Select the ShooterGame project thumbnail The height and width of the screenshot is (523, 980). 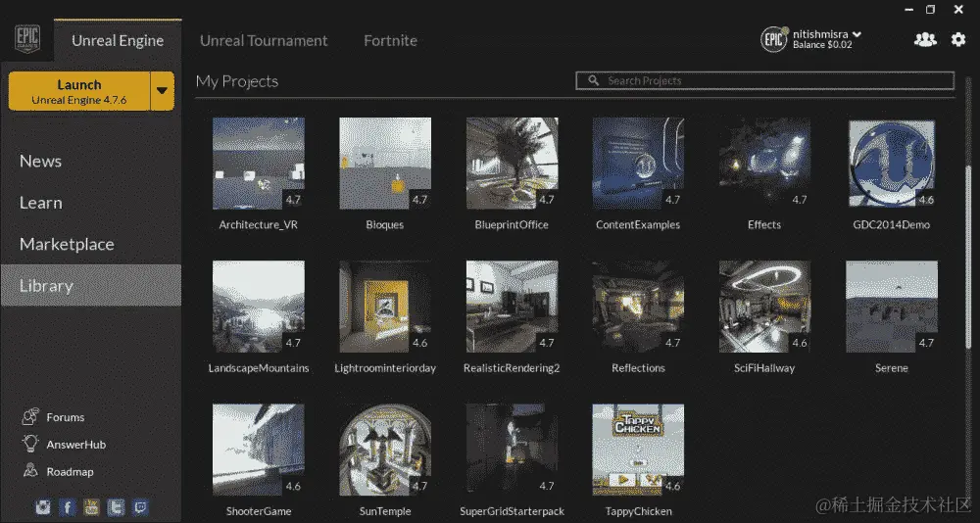[259, 450]
